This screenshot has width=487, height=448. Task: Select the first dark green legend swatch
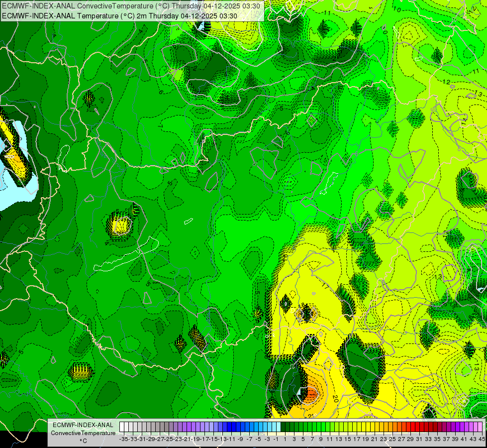click(x=283, y=427)
